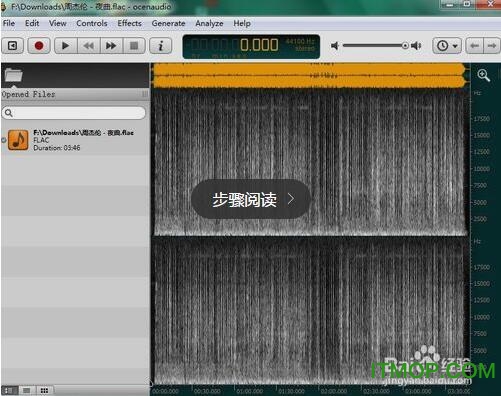Click the orange waveform overview strip
Image resolution: width=501 pixels, height=396 pixels.
(x=309, y=76)
